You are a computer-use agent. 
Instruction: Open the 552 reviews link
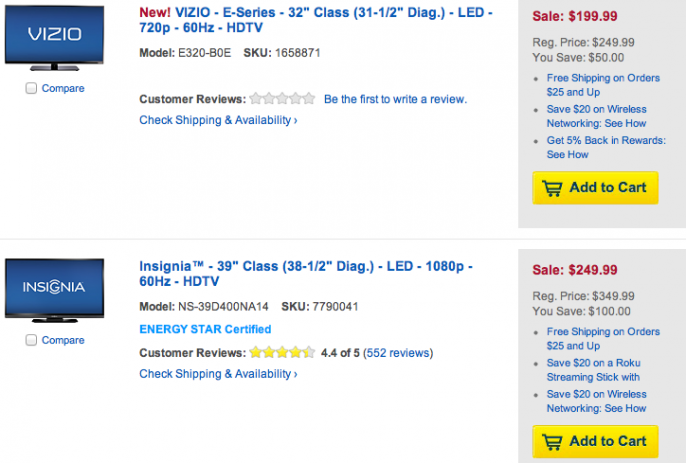click(399, 353)
